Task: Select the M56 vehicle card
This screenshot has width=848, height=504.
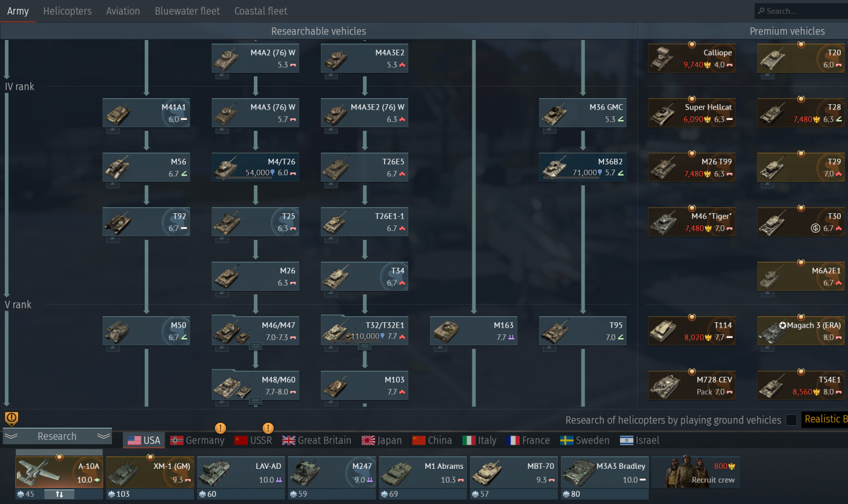Action: 146,167
